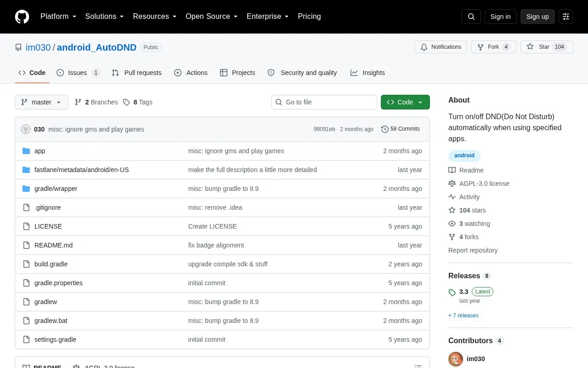Viewport: 588px width, 368px height.
Task: Open commit history clock icon
Action: [385, 129]
